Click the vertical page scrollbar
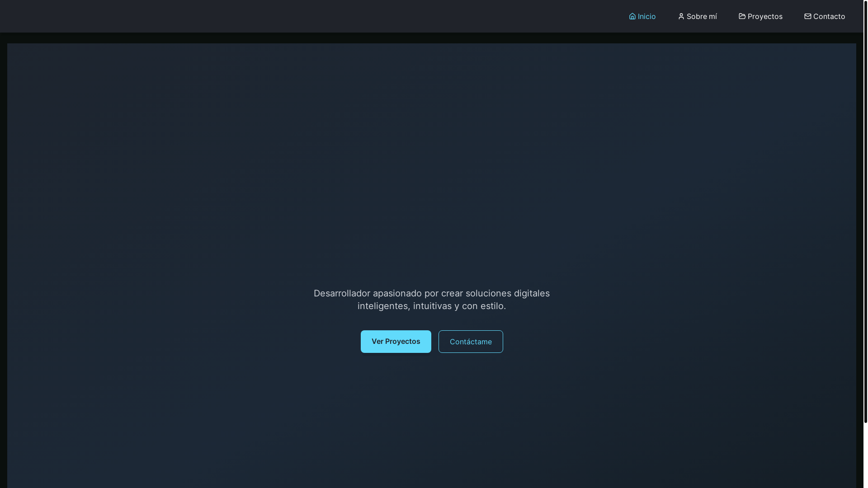This screenshot has width=868, height=488. click(866, 211)
